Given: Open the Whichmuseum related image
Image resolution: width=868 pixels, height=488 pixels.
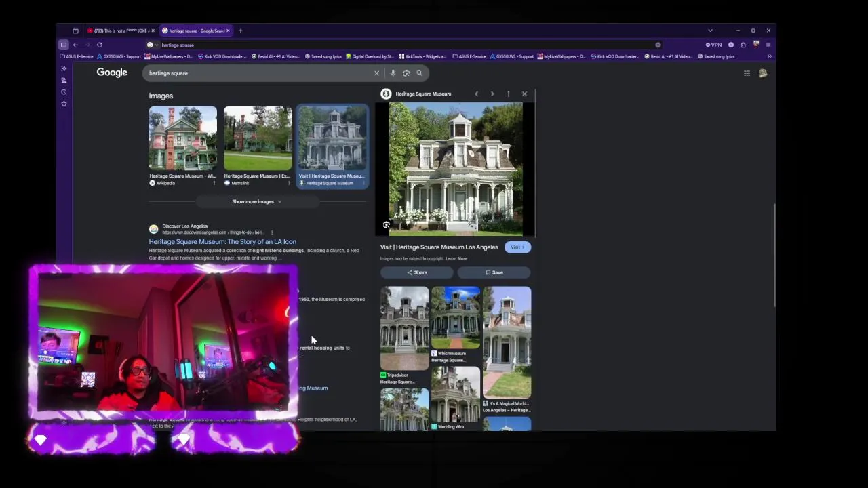Looking at the screenshot, I should [x=456, y=317].
